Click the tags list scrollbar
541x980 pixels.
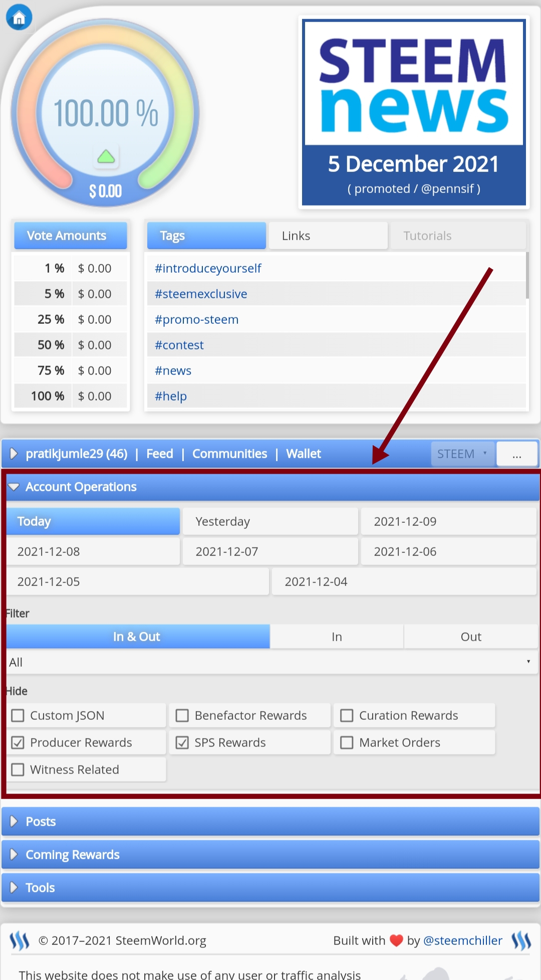(527, 276)
